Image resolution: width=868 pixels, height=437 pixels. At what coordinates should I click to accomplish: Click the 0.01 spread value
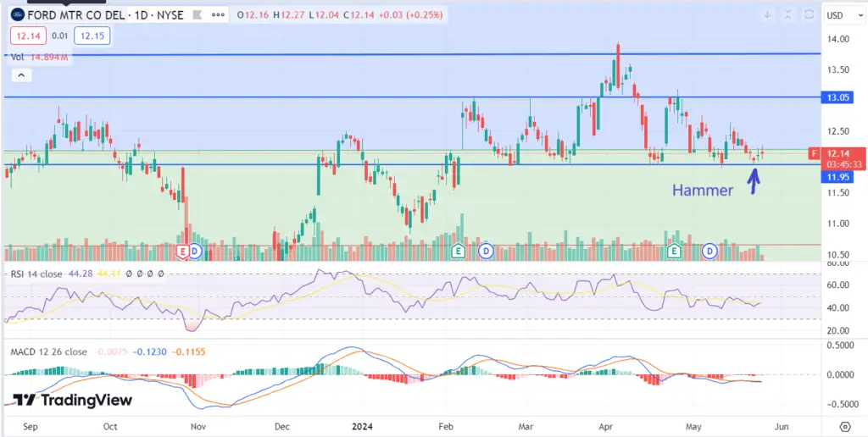(59, 36)
